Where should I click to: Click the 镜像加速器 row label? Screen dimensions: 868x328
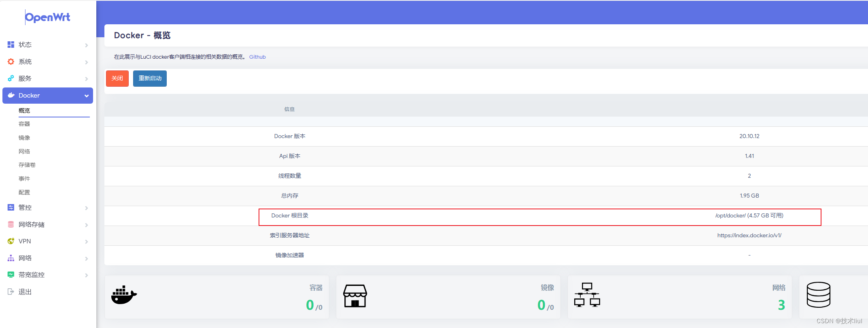(x=290, y=255)
